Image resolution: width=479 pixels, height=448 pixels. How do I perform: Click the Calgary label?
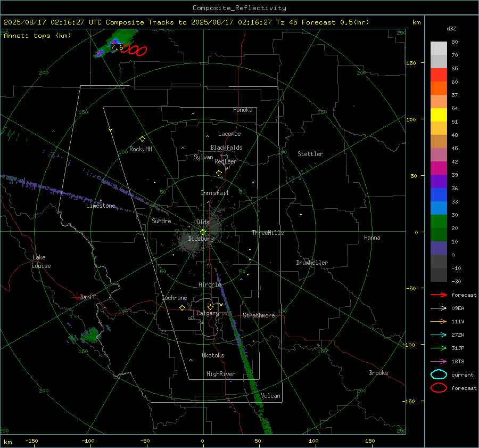(208, 313)
